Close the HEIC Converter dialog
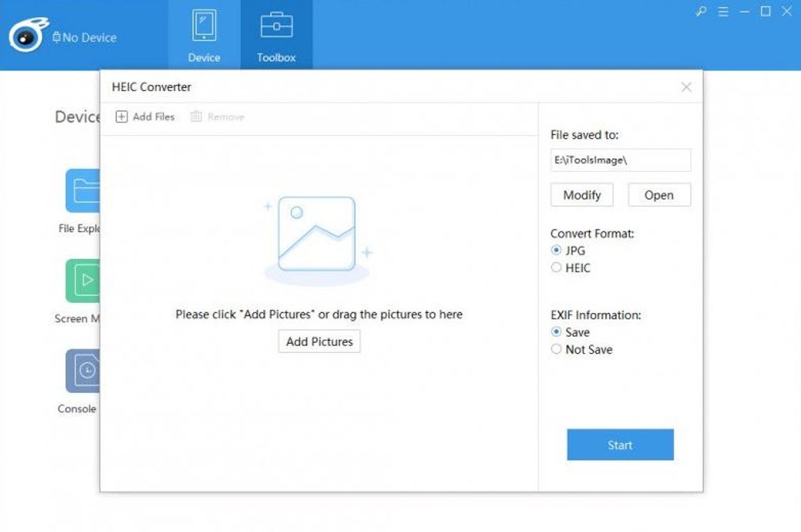 coord(686,87)
